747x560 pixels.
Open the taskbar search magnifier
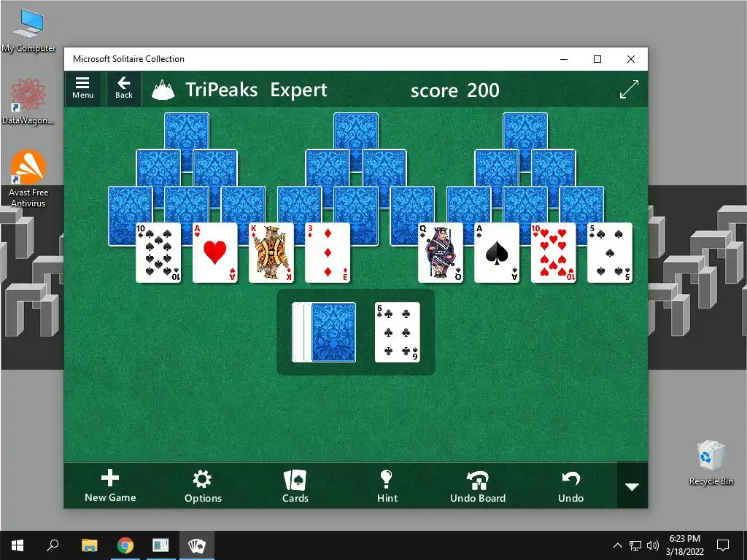pyautogui.click(x=53, y=545)
